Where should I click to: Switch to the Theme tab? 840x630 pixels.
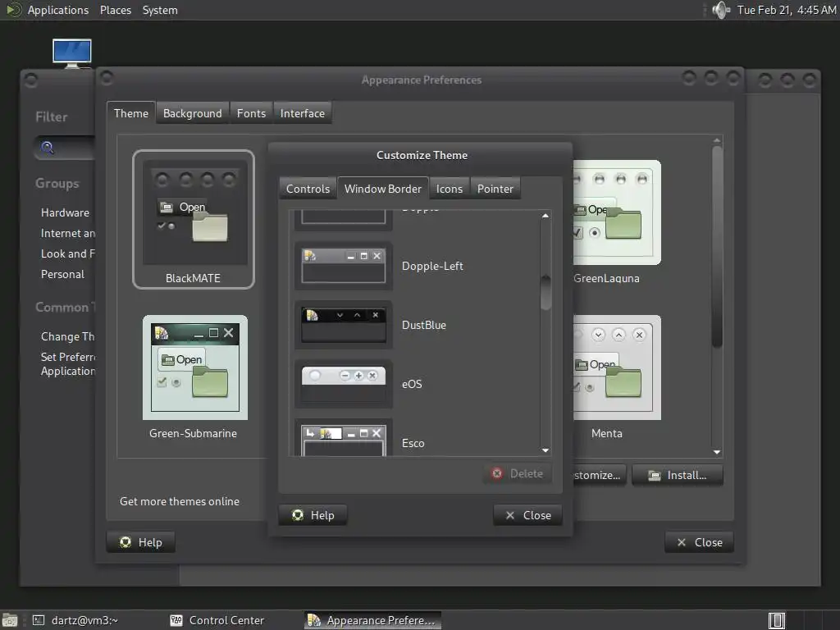pos(130,113)
